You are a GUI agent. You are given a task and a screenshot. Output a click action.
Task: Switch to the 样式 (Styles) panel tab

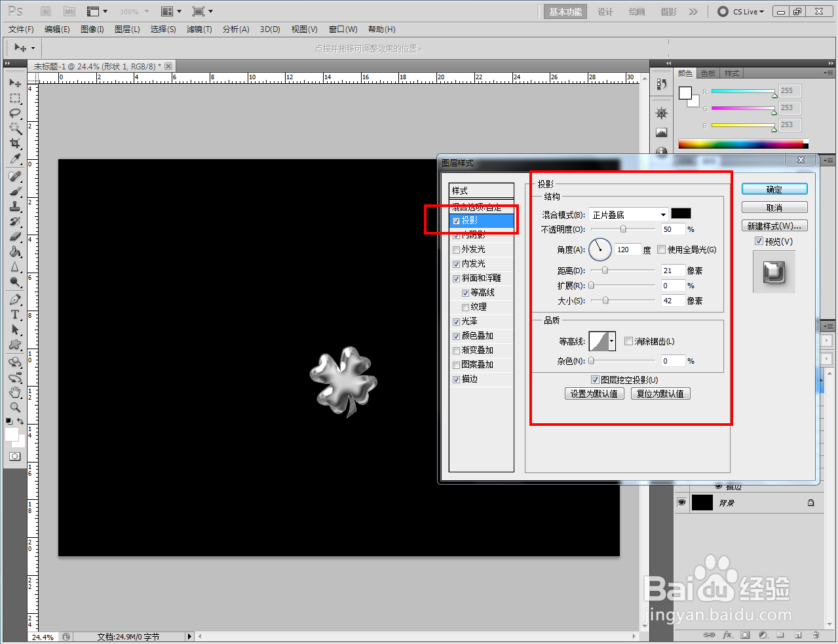point(732,73)
